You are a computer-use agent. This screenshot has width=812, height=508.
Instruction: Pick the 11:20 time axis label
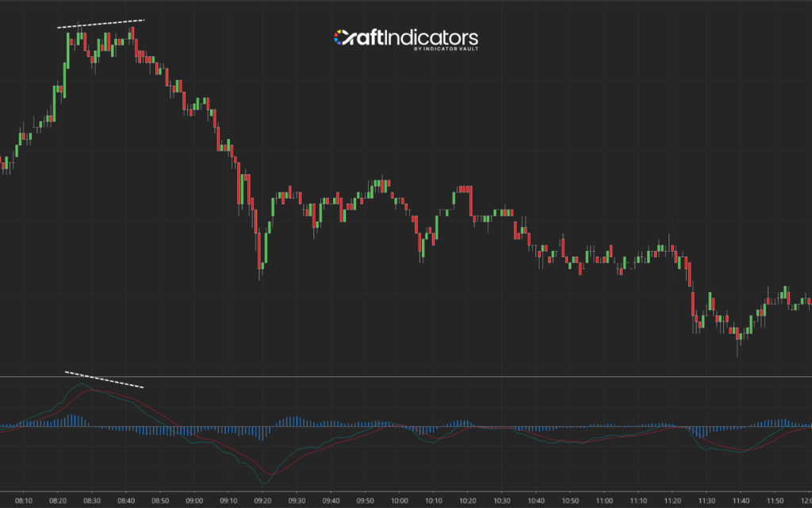pyautogui.click(x=672, y=501)
